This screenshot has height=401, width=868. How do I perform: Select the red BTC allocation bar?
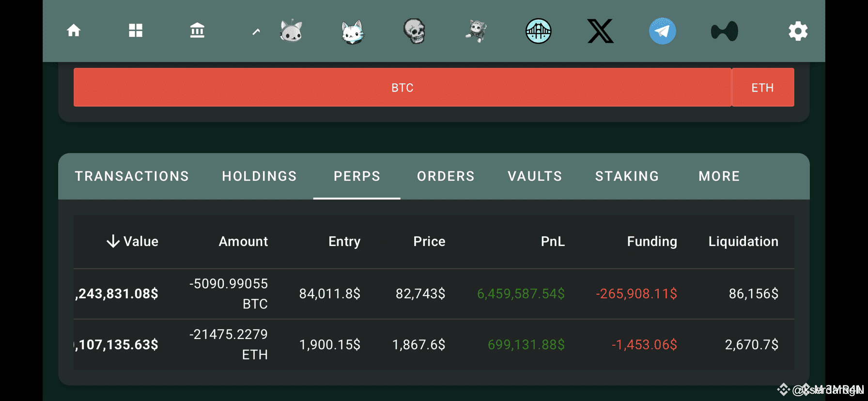403,87
